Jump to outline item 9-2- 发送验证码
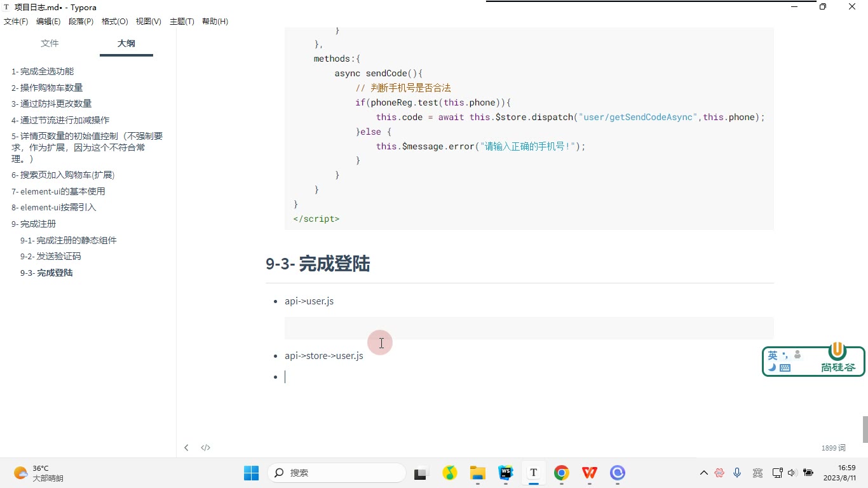The image size is (868, 488). 50,256
